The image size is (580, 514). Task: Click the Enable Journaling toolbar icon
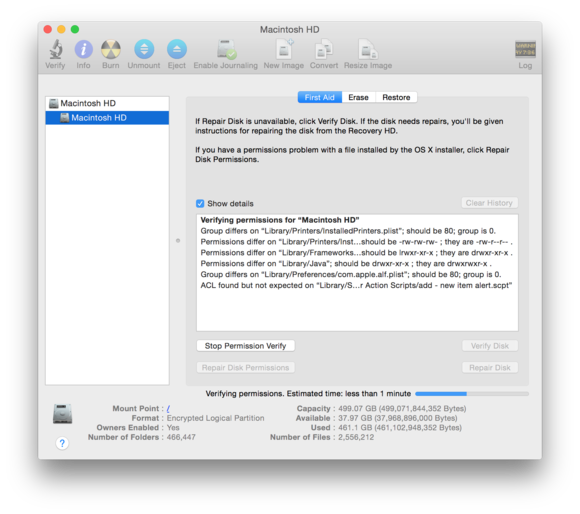[x=226, y=49]
